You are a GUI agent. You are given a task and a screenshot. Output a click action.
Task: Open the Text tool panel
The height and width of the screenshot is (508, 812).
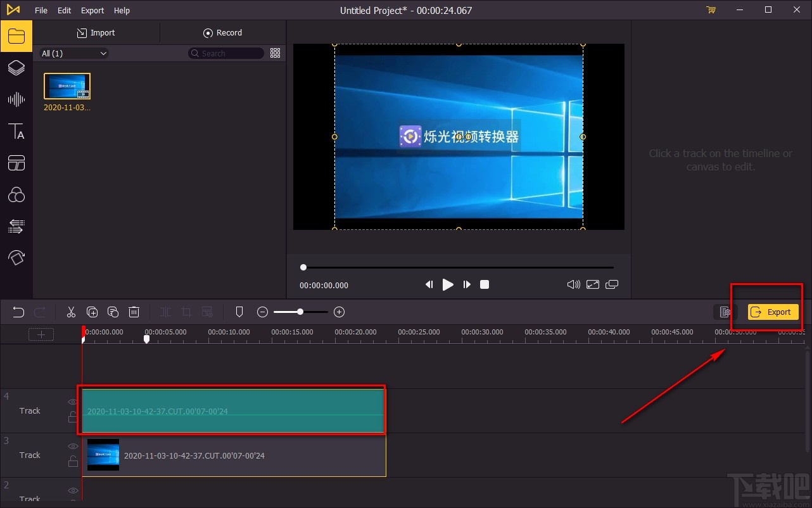[x=16, y=131]
